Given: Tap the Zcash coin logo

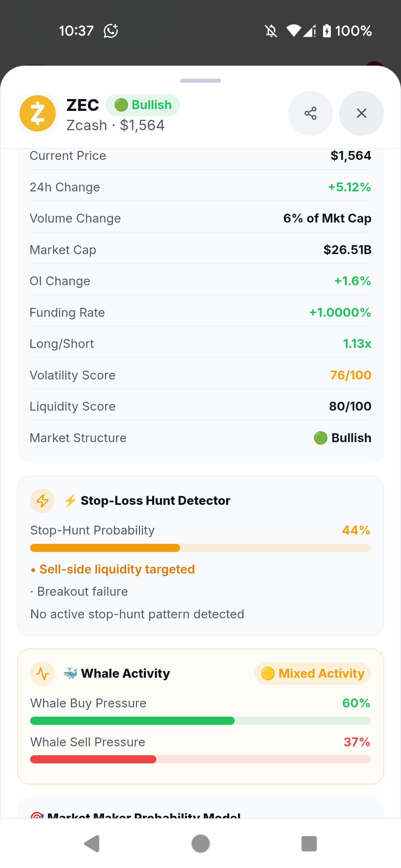Looking at the screenshot, I should coord(38,113).
